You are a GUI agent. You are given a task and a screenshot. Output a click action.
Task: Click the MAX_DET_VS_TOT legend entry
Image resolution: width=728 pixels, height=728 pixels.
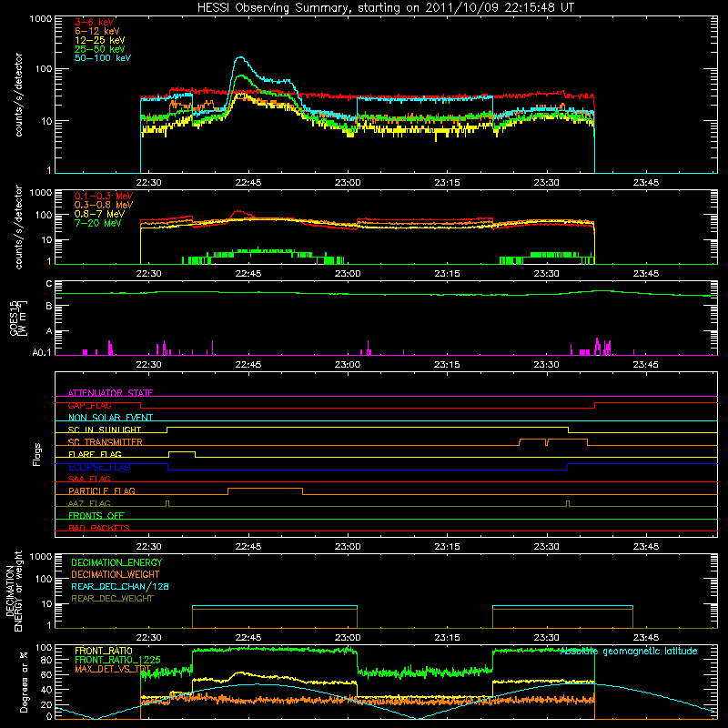point(113,669)
